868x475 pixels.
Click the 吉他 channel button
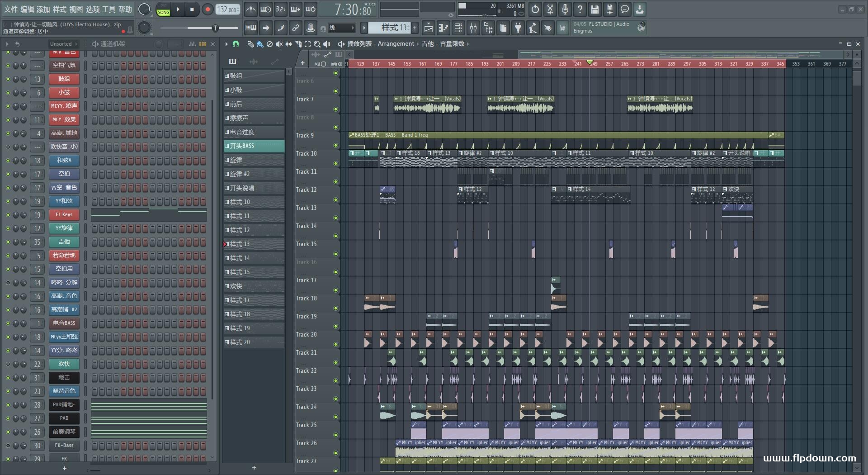point(64,242)
